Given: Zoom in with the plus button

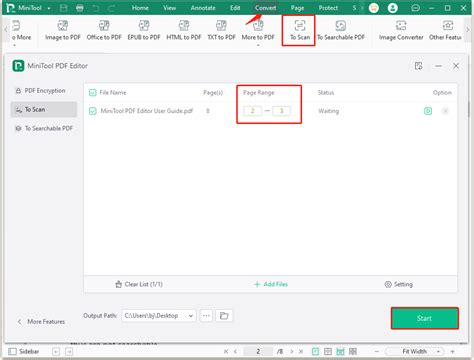Looking at the screenshot, I should (452, 351).
